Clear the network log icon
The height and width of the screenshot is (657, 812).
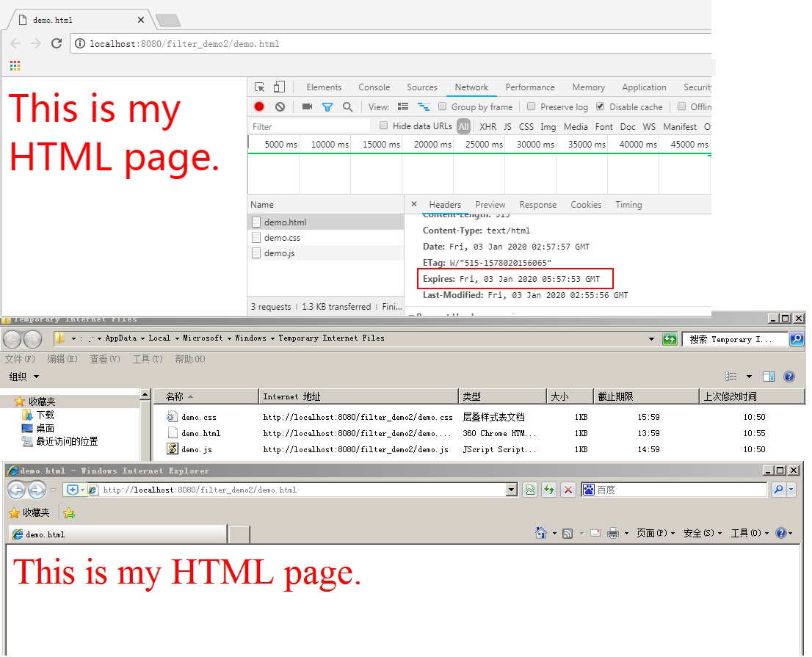[x=280, y=106]
